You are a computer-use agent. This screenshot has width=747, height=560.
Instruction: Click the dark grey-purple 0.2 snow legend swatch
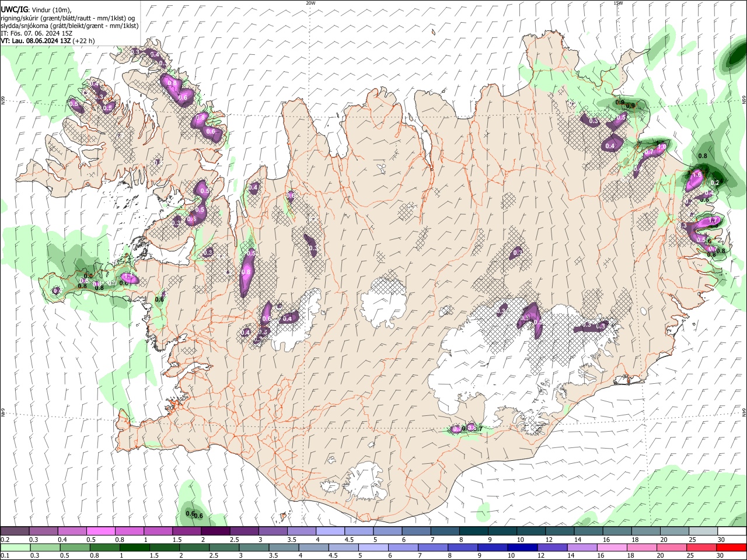click(x=15, y=531)
